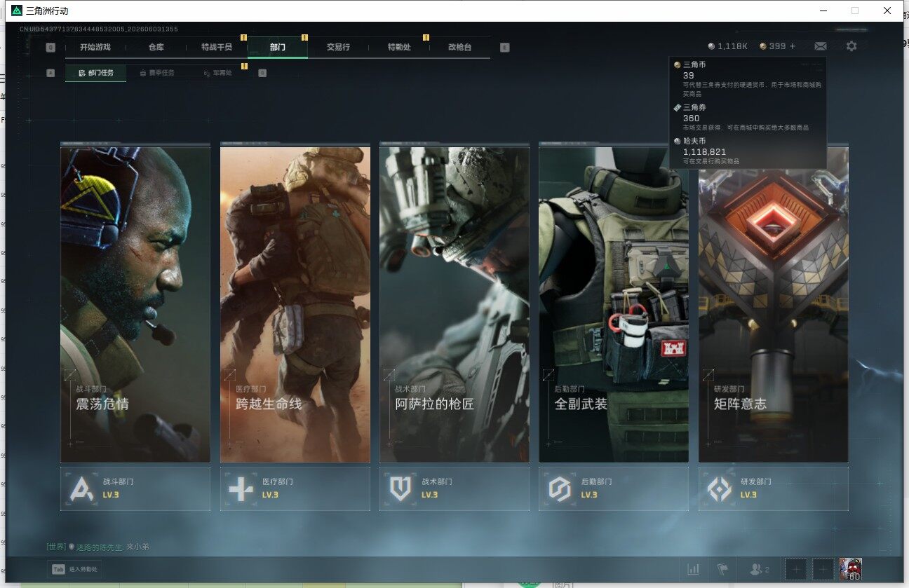Screen dimensions: 909x588
Task: Click the 后勤部门 hexagon emblem icon
Action: point(560,488)
